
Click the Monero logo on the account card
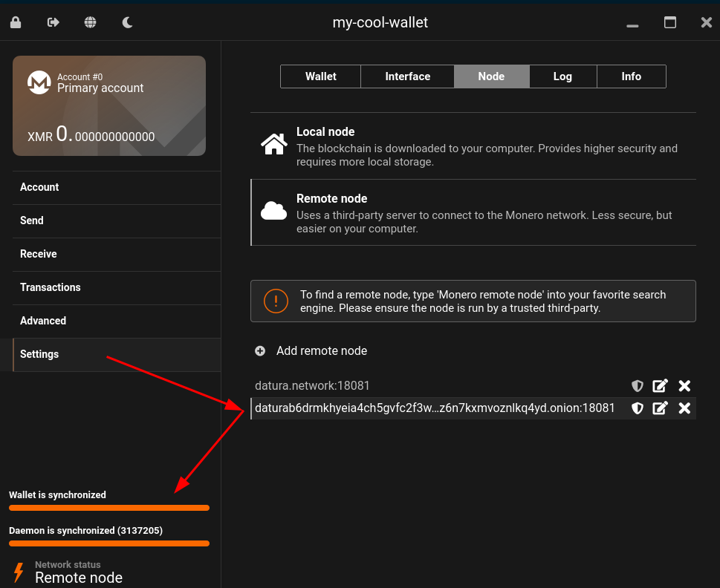pos(39,82)
